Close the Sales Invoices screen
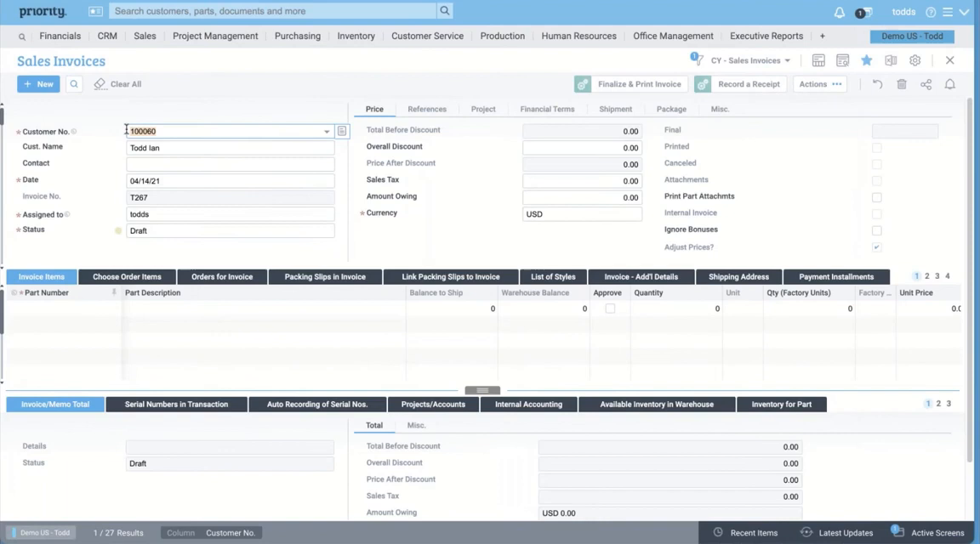 [950, 60]
